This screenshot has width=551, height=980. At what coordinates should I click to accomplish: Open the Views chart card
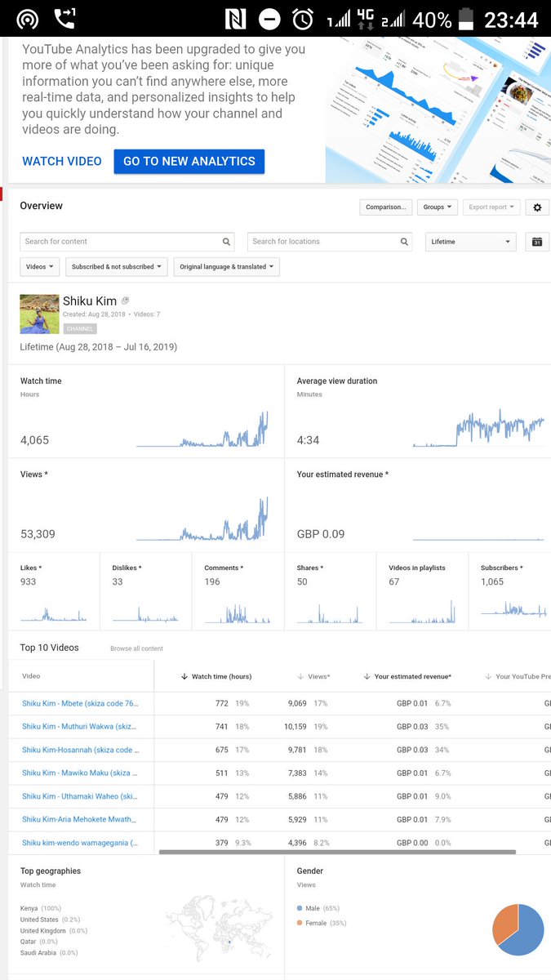coord(146,506)
